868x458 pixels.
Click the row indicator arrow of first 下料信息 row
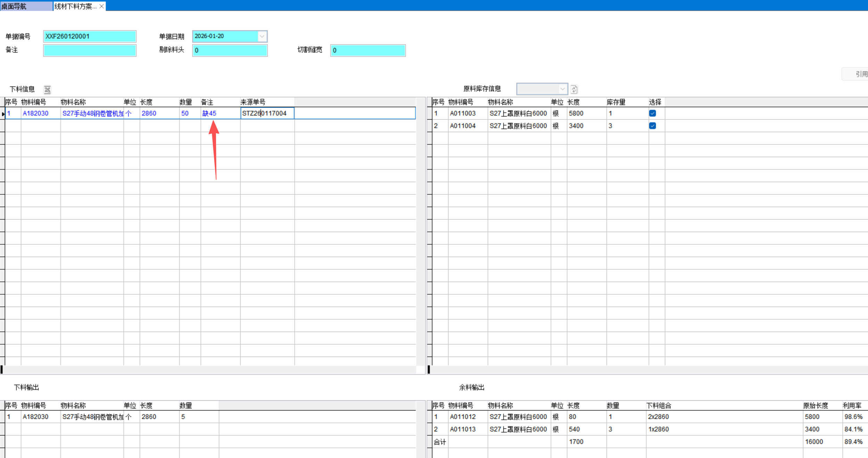(3, 113)
